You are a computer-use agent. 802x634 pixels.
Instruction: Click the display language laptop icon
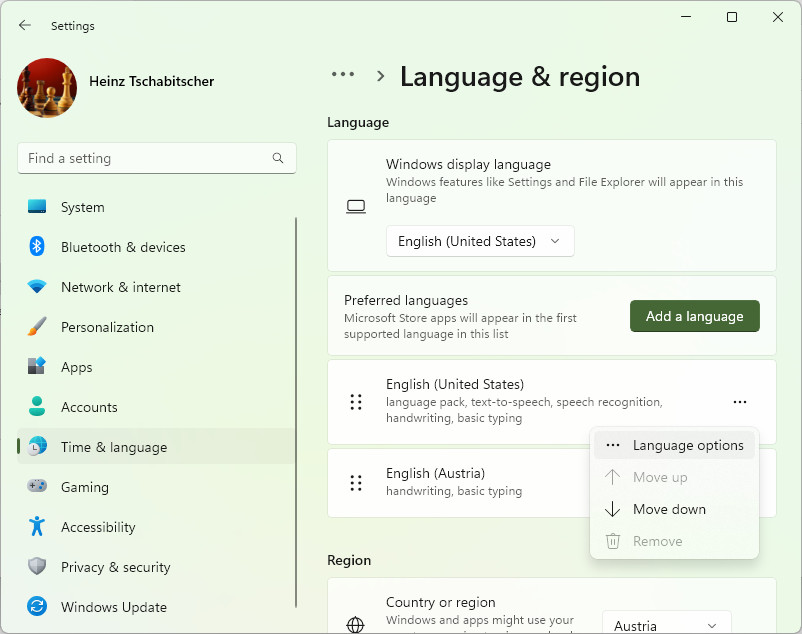pyautogui.click(x=356, y=207)
